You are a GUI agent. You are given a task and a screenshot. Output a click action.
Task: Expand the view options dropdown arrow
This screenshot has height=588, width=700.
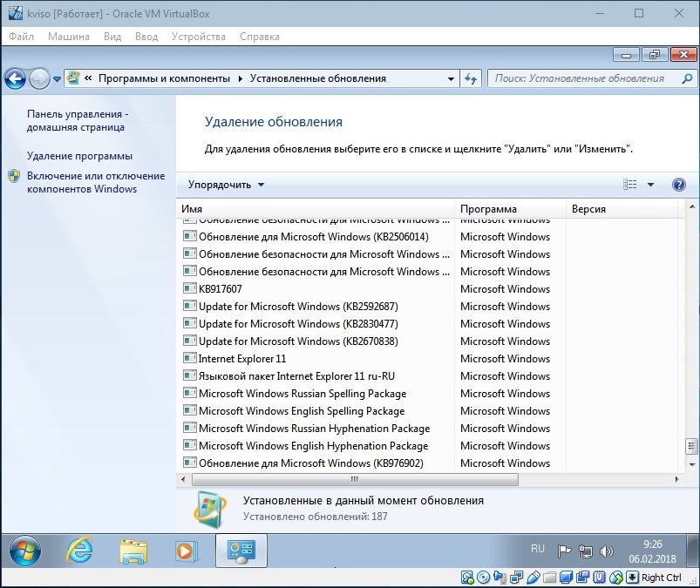tap(650, 185)
